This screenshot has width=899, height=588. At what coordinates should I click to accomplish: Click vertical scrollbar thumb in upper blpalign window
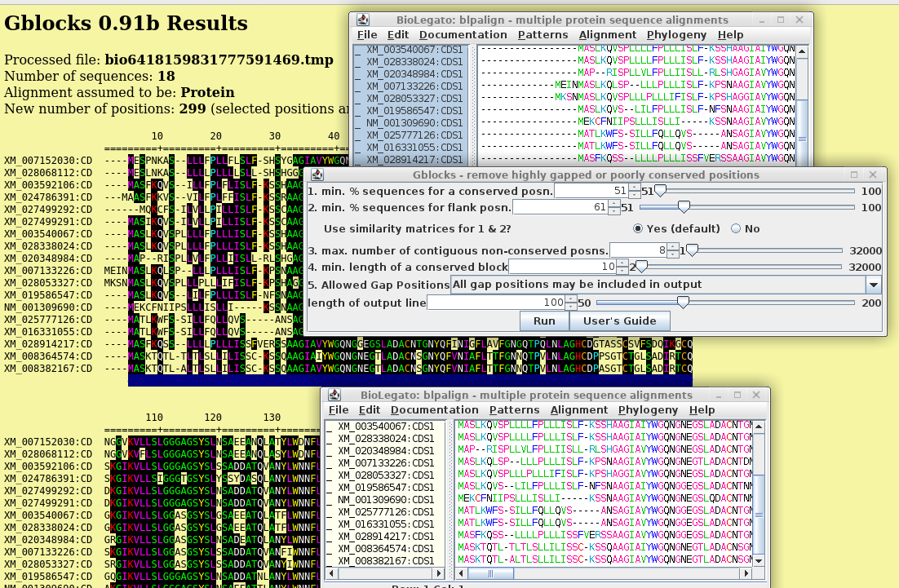click(x=802, y=132)
